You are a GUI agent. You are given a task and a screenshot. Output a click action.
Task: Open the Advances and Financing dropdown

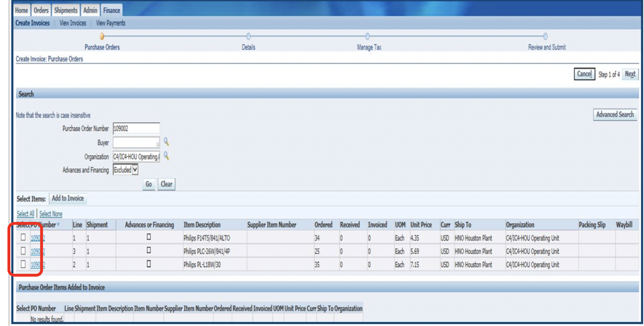pyautogui.click(x=125, y=170)
